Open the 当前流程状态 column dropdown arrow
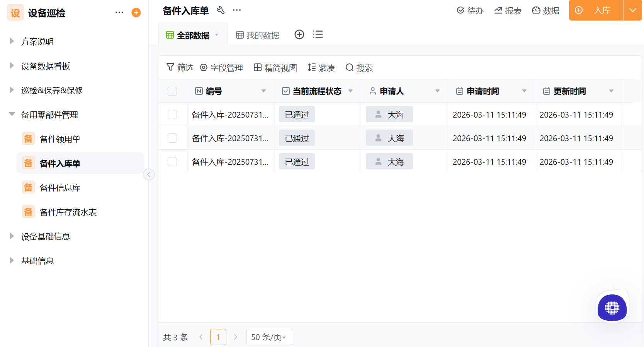This screenshot has height=347, width=644. tap(350, 91)
